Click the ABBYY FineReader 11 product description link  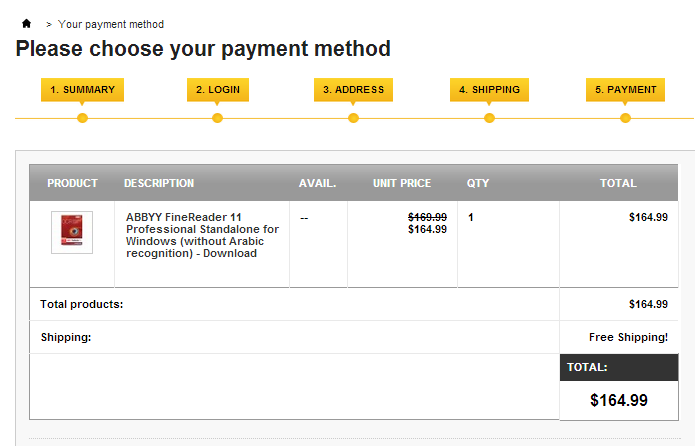tap(203, 235)
